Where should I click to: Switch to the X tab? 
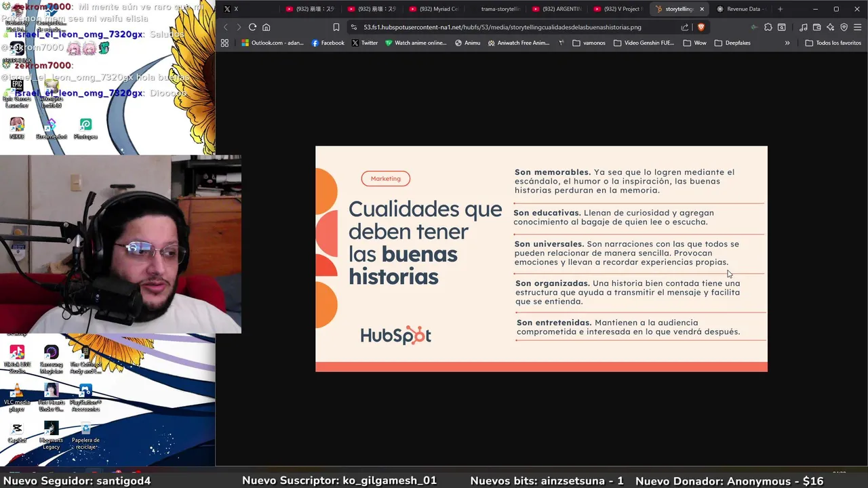248,9
